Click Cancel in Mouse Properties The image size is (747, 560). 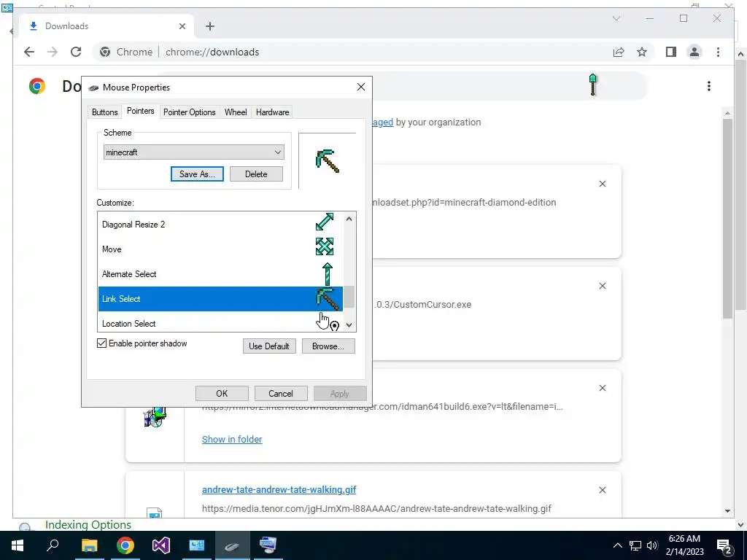[x=281, y=393]
